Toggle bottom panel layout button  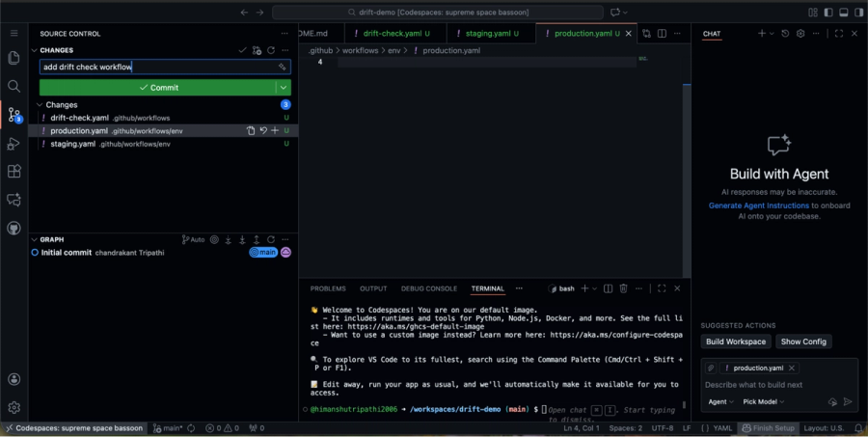[x=844, y=13]
